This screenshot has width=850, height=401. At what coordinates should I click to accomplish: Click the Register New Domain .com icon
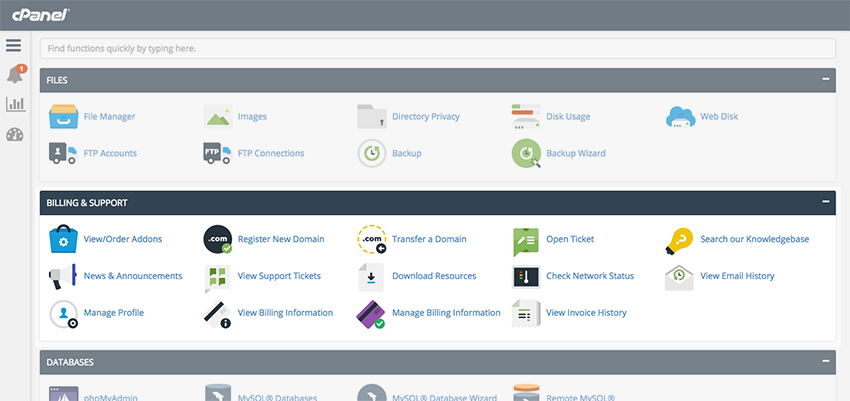pos(218,239)
